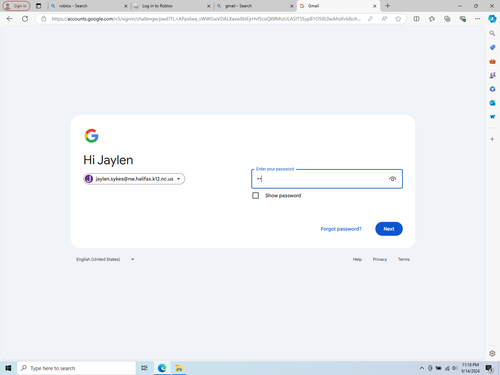Open the notifications center icon
The height and width of the screenshot is (375, 500).
(489, 368)
